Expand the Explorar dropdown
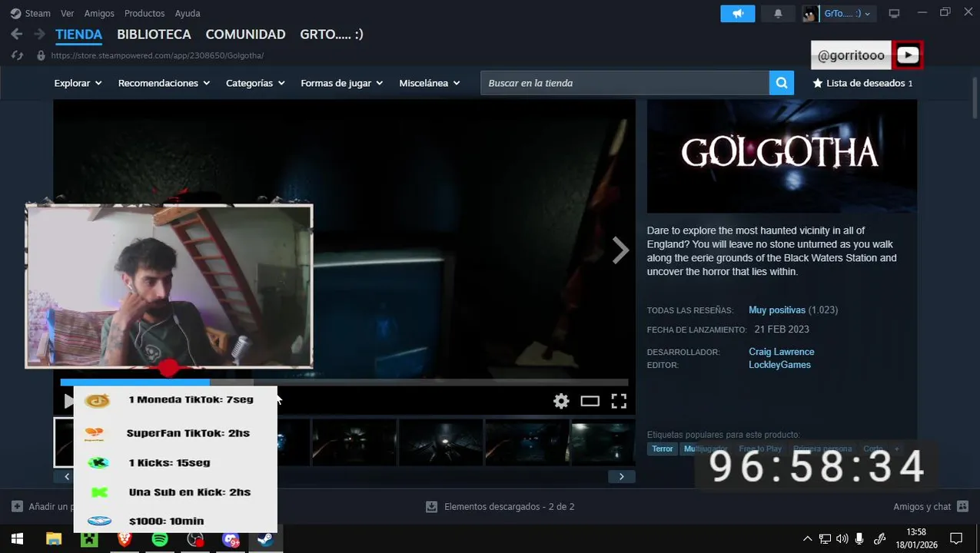 [x=78, y=83]
